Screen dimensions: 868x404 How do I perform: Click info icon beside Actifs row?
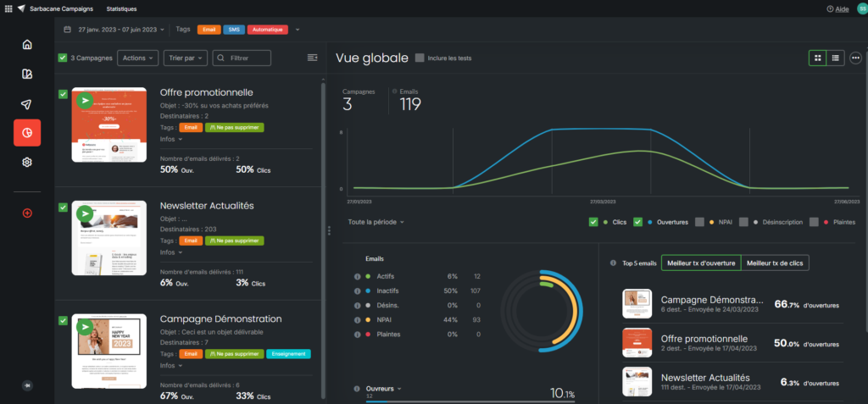coord(357,276)
